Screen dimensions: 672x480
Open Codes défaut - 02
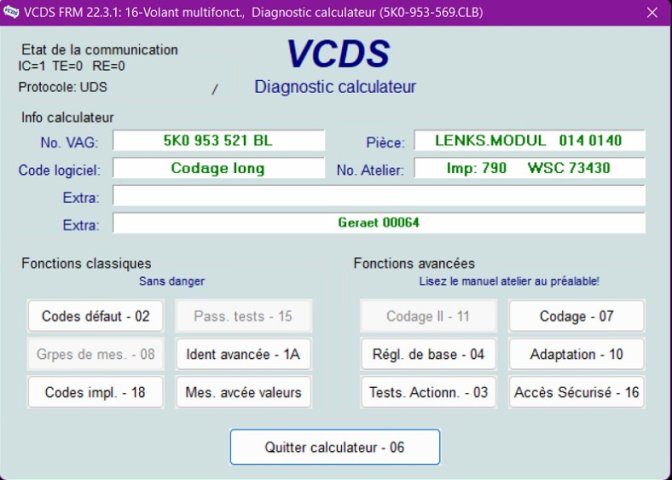coord(96,316)
